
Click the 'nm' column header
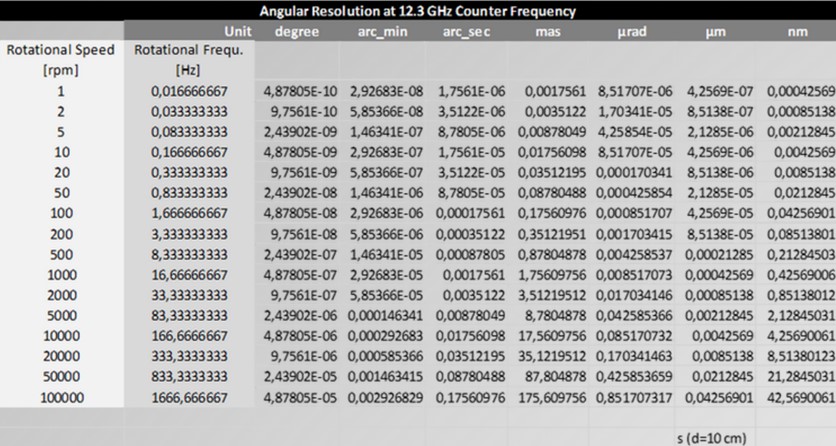click(x=797, y=31)
